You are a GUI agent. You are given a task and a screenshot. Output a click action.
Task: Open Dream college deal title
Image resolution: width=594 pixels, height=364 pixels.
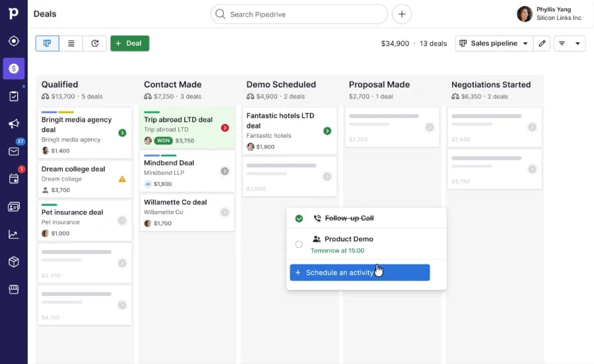click(x=73, y=169)
